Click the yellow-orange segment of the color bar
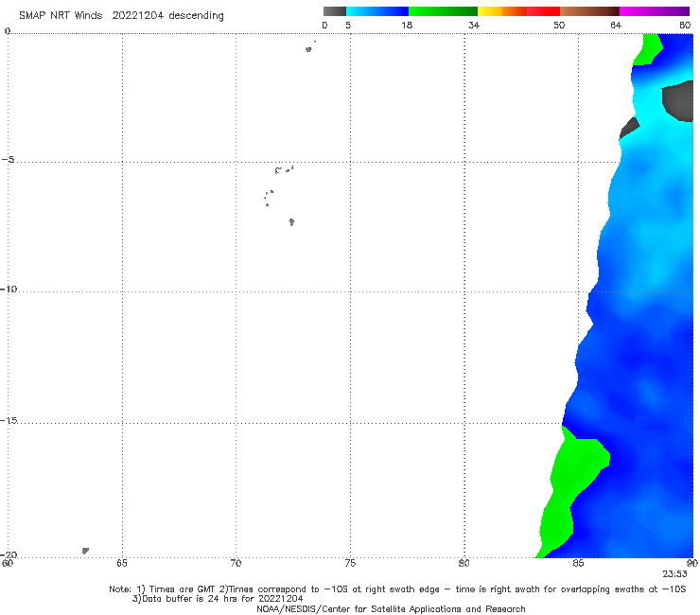 tap(502, 11)
